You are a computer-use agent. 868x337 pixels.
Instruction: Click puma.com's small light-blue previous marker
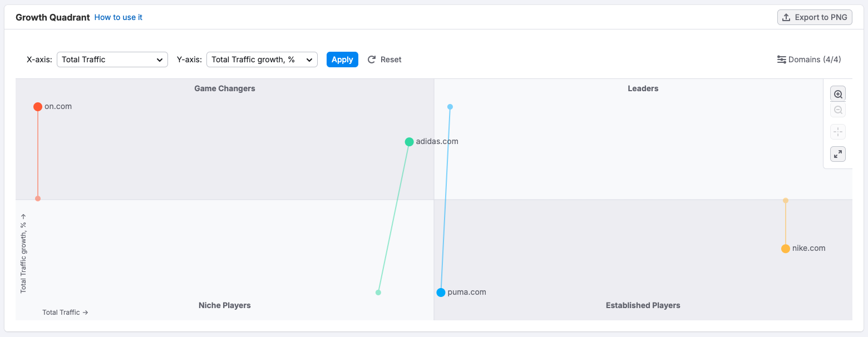tap(450, 107)
